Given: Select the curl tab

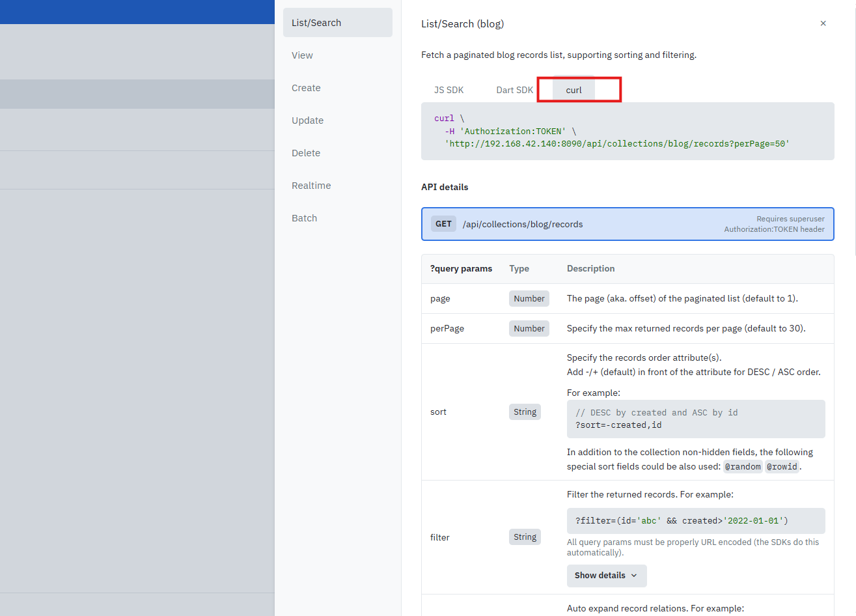Looking at the screenshot, I should tap(573, 90).
